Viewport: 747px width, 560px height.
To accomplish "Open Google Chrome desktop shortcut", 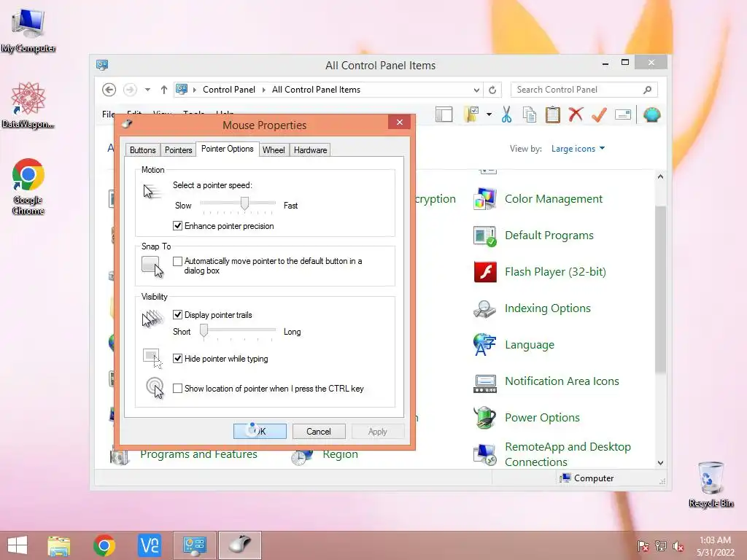I will (x=28, y=187).
